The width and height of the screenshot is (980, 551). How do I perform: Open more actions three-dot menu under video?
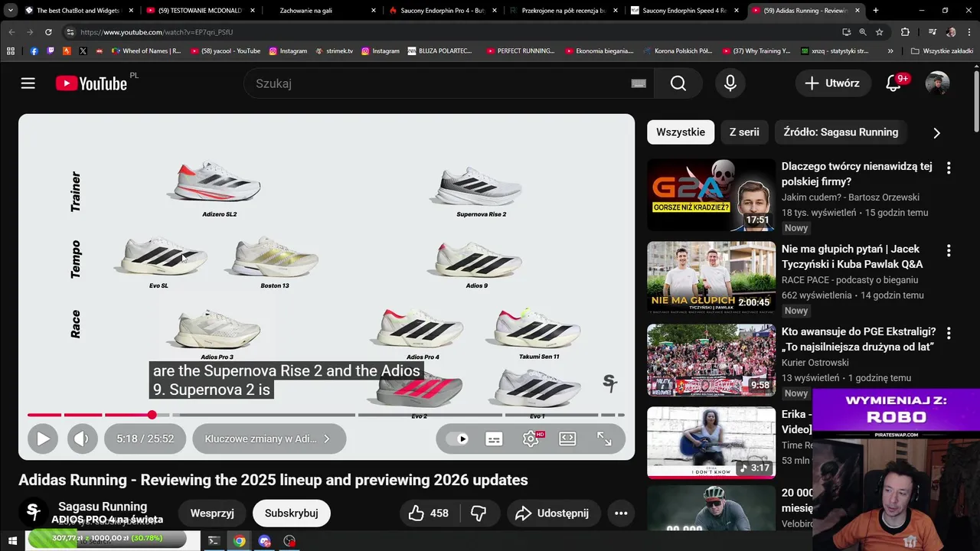[621, 514]
